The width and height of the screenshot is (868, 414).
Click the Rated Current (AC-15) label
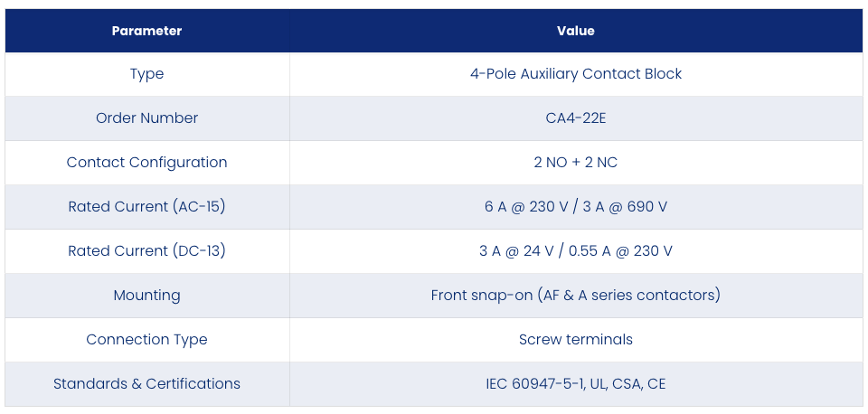[x=146, y=207]
